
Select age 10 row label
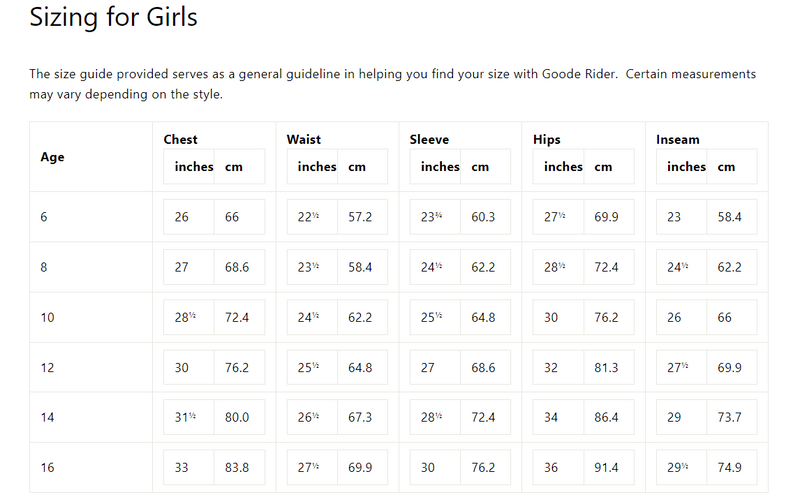(x=47, y=317)
